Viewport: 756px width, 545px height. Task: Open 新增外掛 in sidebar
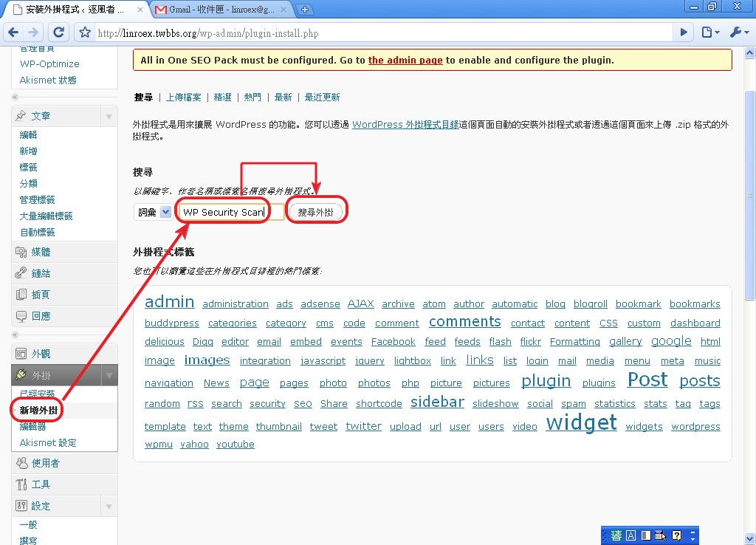(x=38, y=410)
